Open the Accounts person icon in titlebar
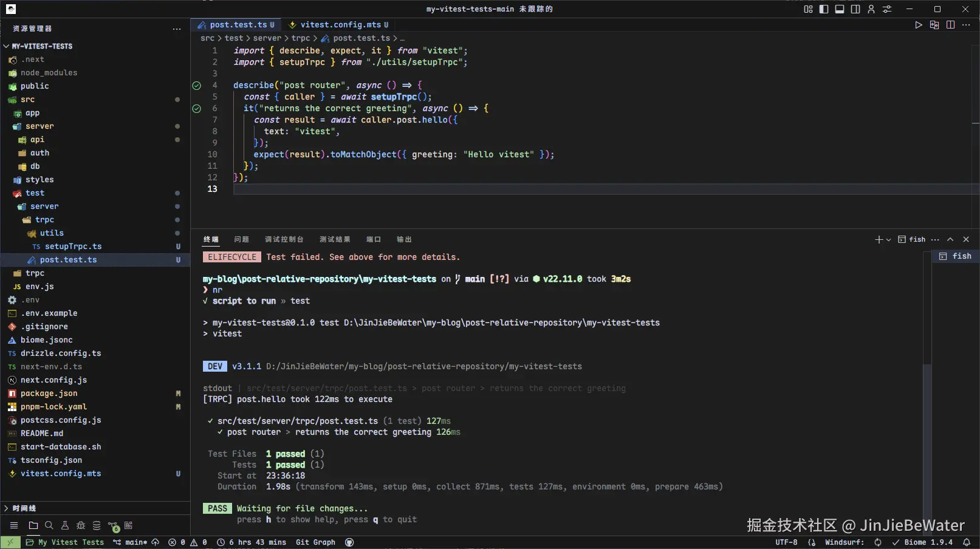Image resolution: width=980 pixels, height=549 pixels. point(871,9)
